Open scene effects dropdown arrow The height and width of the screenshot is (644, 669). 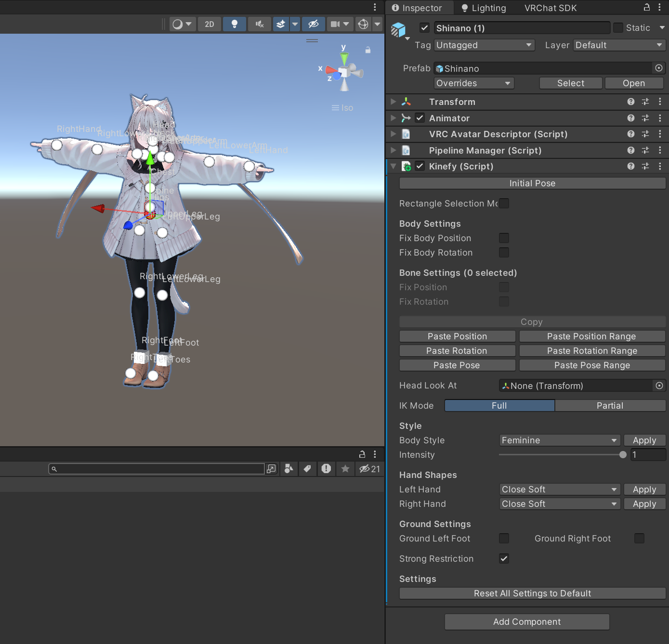[x=295, y=24]
